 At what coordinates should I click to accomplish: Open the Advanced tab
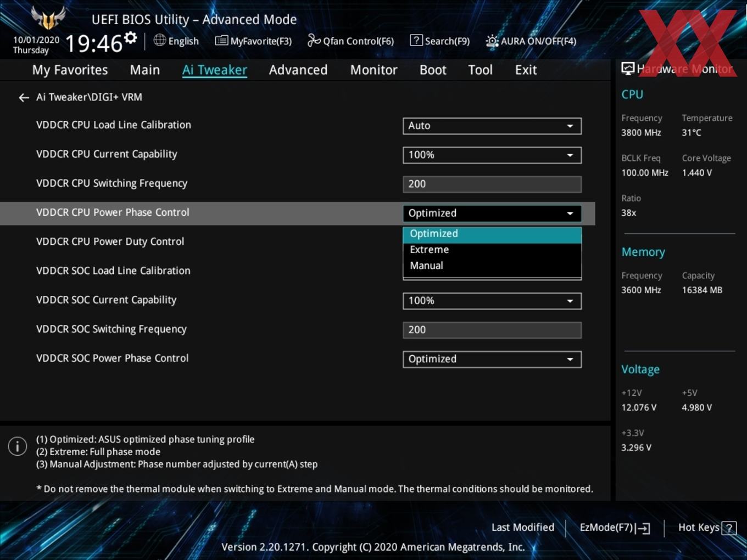[298, 70]
